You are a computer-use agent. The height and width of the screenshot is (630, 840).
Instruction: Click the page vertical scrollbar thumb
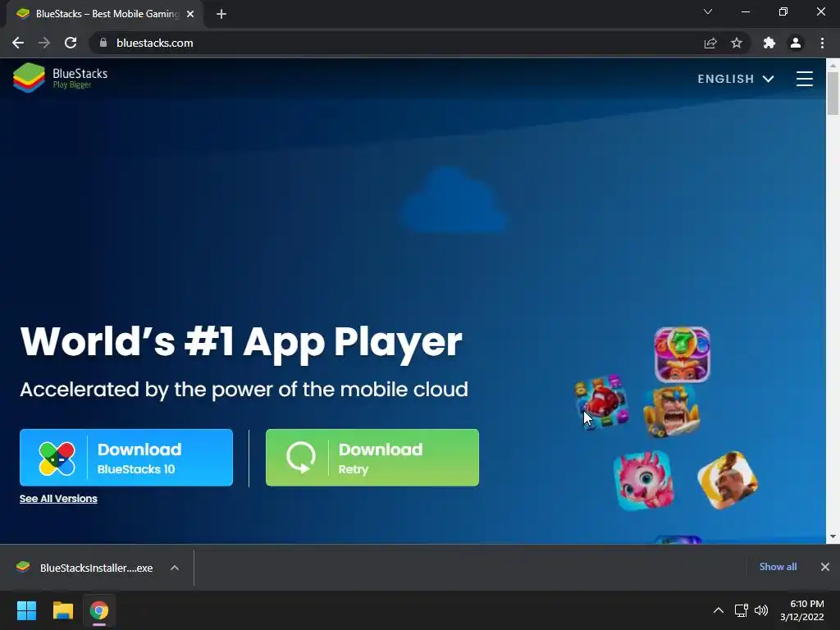(x=833, y=92)
